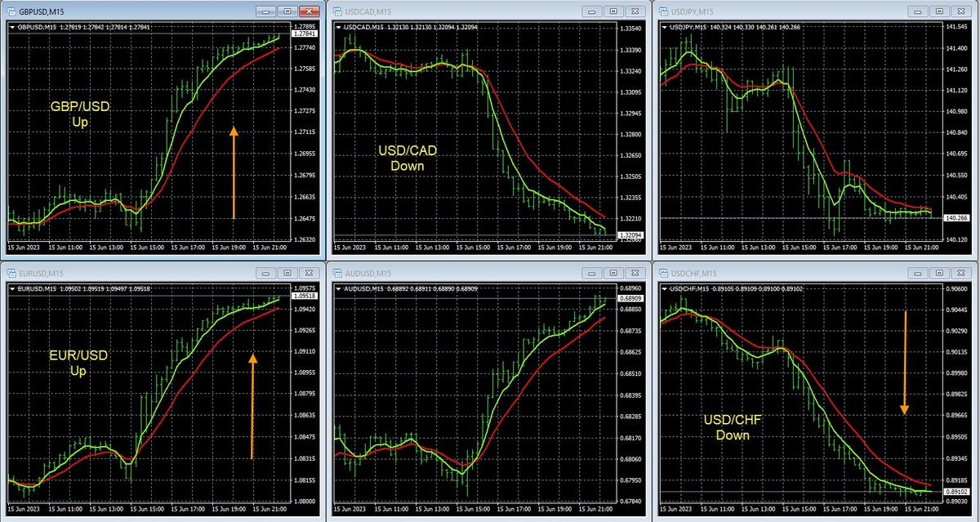The image size is (980, 522).
Task: Maximize the AUDUSD,M15 chart window
Action: coord(614,272)
